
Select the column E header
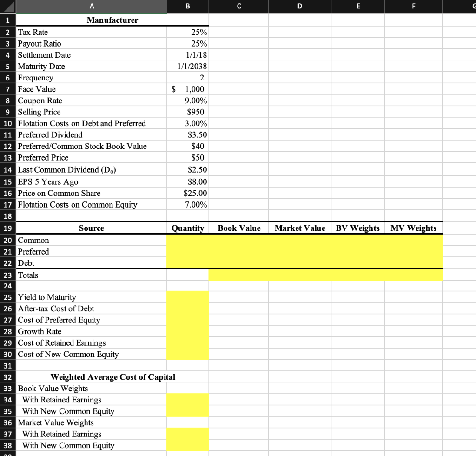coord(357,7)
